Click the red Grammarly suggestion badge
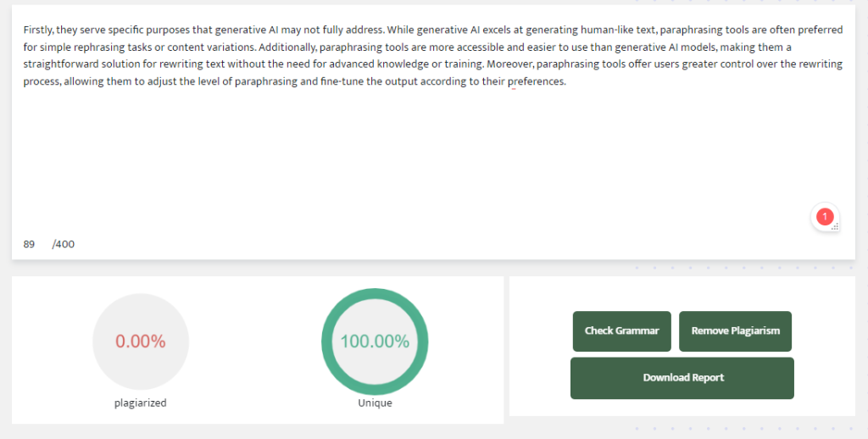Viewport: 868px width, 439px height. point(824,217)
